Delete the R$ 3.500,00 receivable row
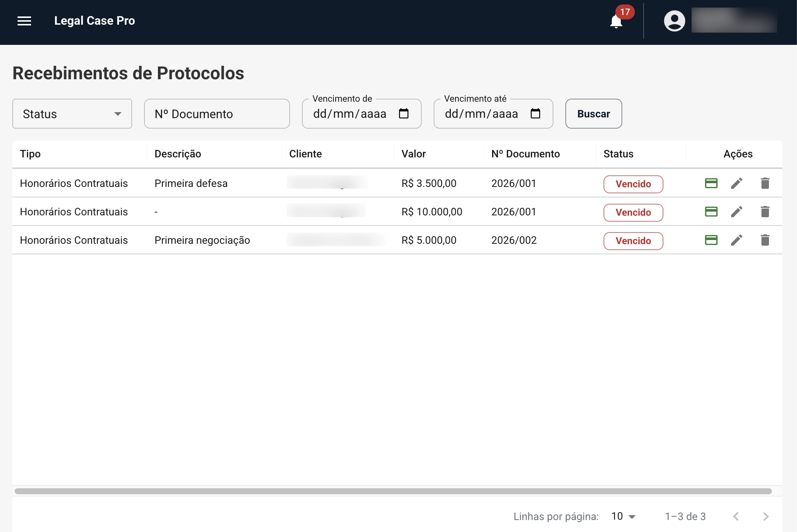The height and width of the screenshot is (532, 797). coord(765,183)
